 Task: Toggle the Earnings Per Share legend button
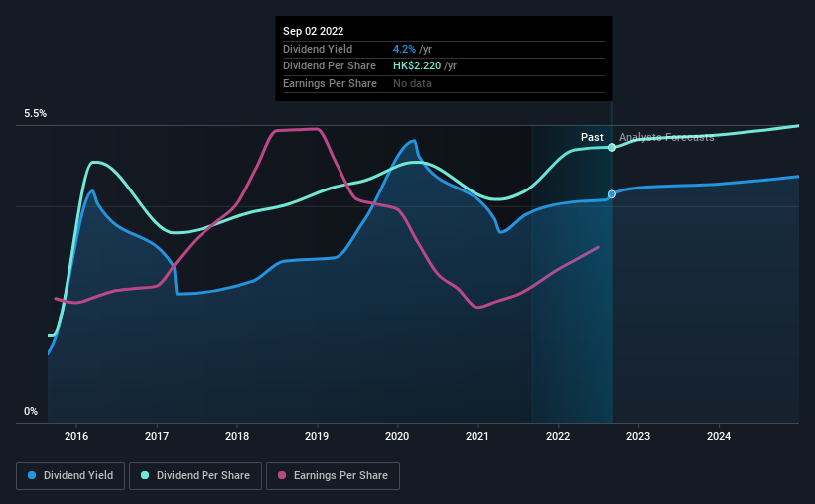tap(333, 476)
